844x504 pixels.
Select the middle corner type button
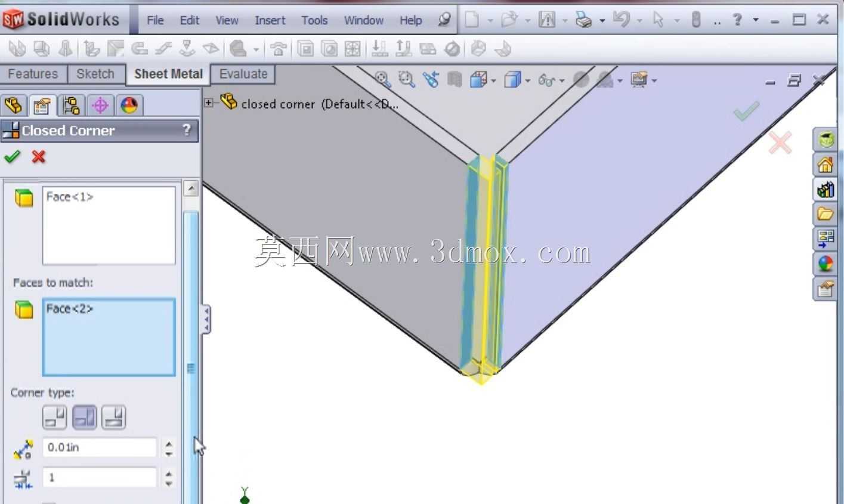coord(84,417)
